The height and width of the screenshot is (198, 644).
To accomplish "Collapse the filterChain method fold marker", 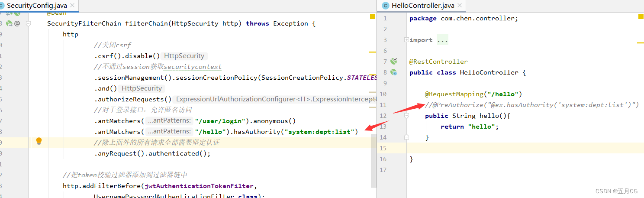I will (x=29, y=24).
